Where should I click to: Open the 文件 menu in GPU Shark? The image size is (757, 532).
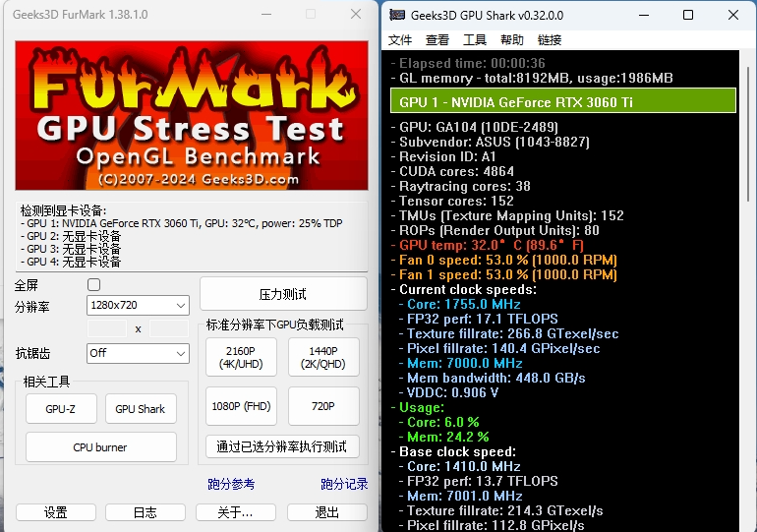click(x=400, y=40)
